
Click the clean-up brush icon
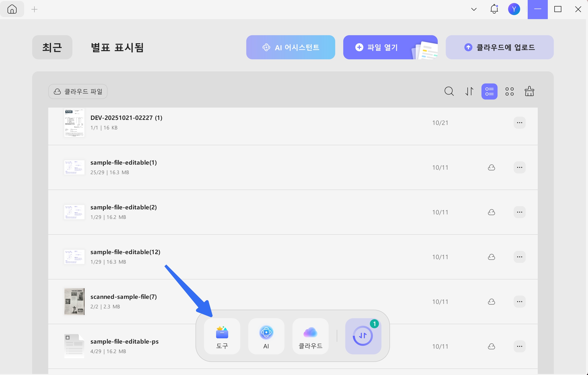(530, 91)
